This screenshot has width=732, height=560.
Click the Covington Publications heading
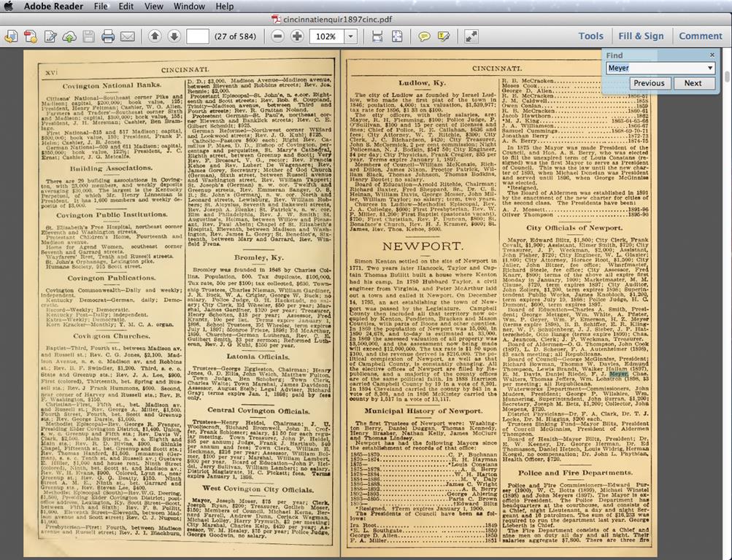click(x=111, y=278)
